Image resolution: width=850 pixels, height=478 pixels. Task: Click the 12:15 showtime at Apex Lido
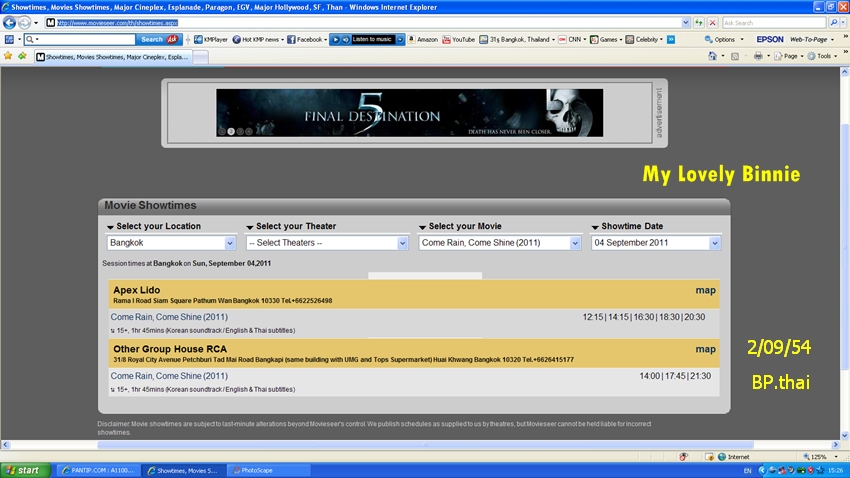[x=593, y=317]
